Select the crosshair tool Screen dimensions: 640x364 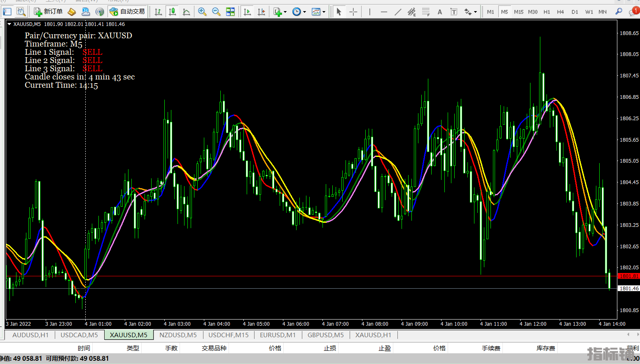(x=353, y=12)
